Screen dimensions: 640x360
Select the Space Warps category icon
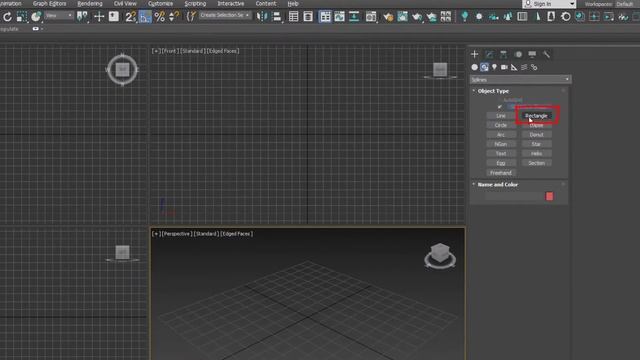tap(524, 67)
